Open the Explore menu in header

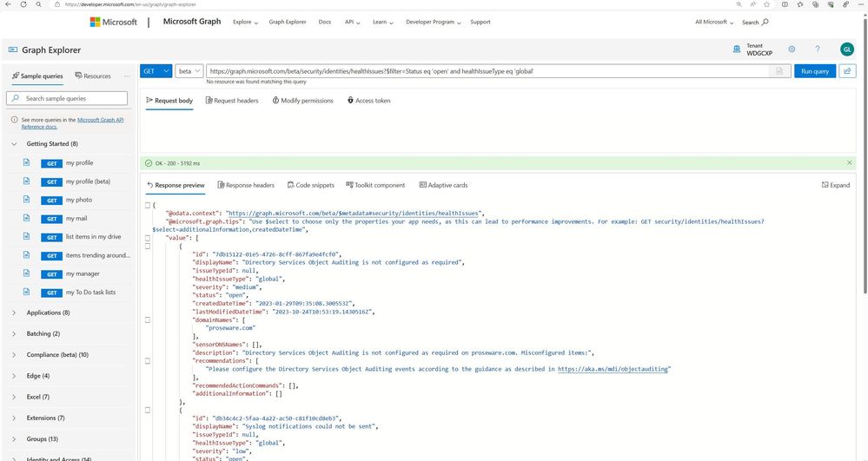[245, 22]
